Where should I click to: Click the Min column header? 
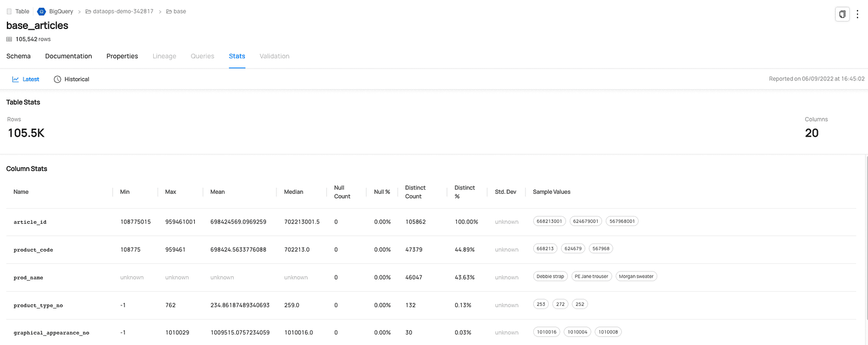[x=125, y=192]
